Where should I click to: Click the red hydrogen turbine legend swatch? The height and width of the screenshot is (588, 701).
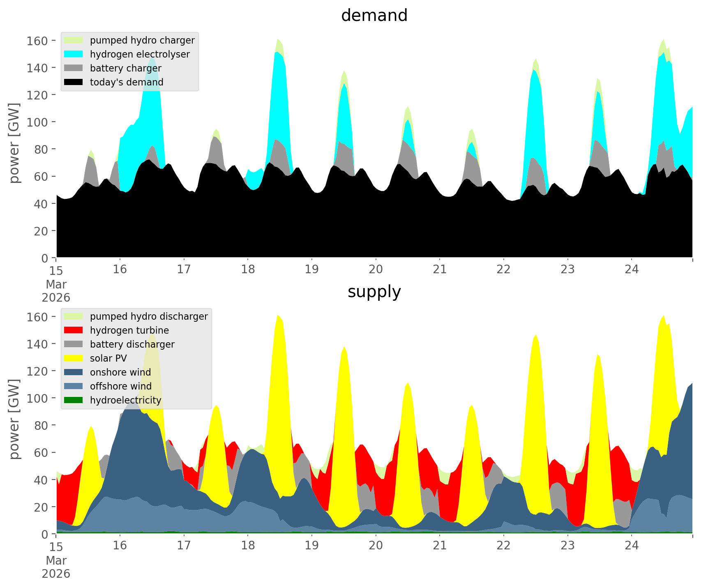[73, 330]
